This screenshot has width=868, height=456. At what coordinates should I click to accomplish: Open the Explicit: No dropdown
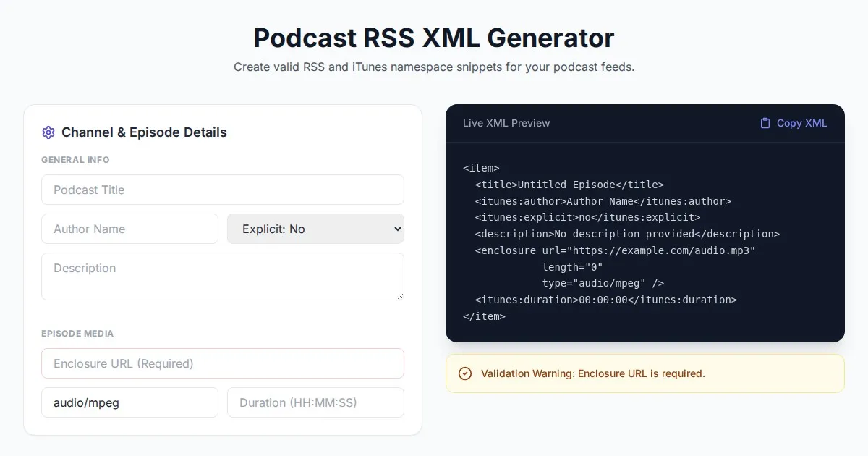click(x=315, y=229)
